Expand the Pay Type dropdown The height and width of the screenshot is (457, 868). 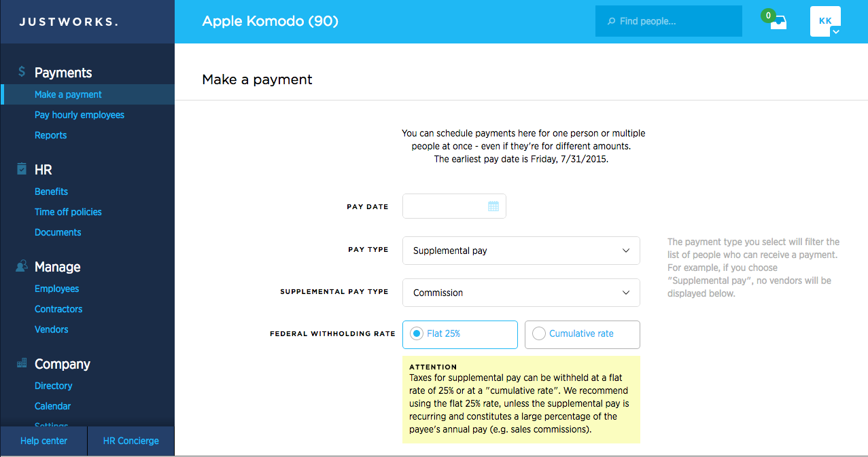521,251
